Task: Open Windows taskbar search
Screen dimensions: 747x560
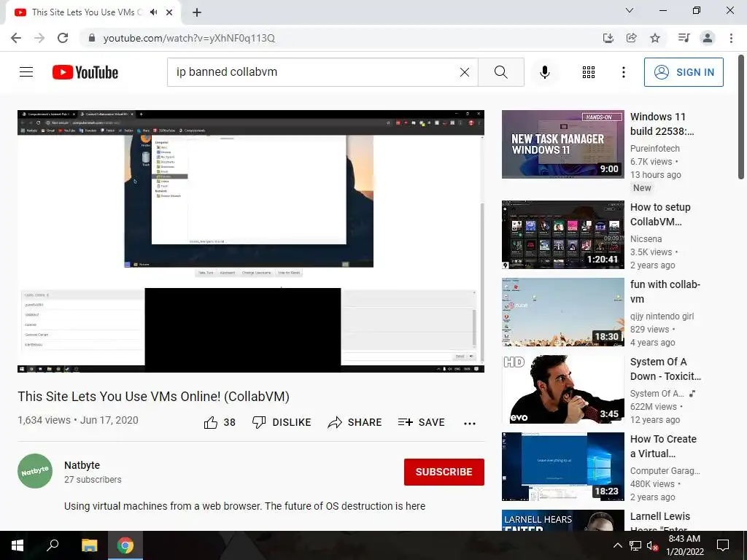Action: pyautogui.click(x=53, y=545)
